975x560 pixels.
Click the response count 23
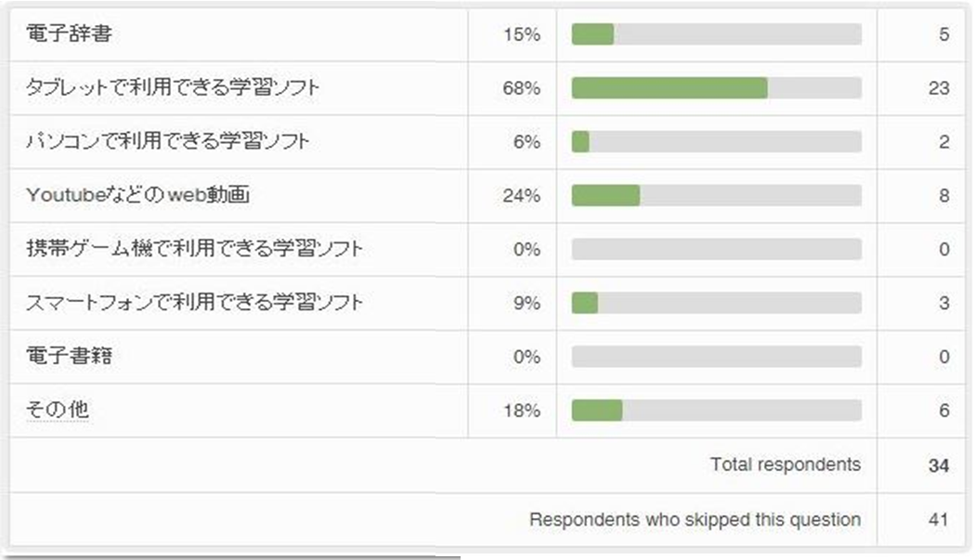[x=938, y=88]
